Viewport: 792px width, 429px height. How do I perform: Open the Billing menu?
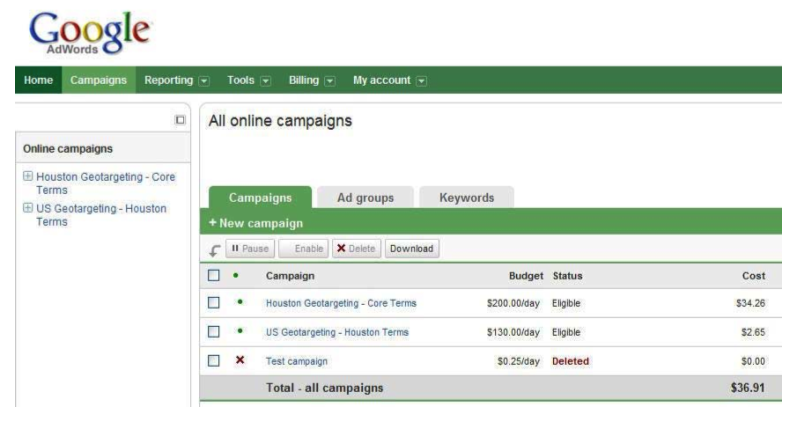[304, 80]
